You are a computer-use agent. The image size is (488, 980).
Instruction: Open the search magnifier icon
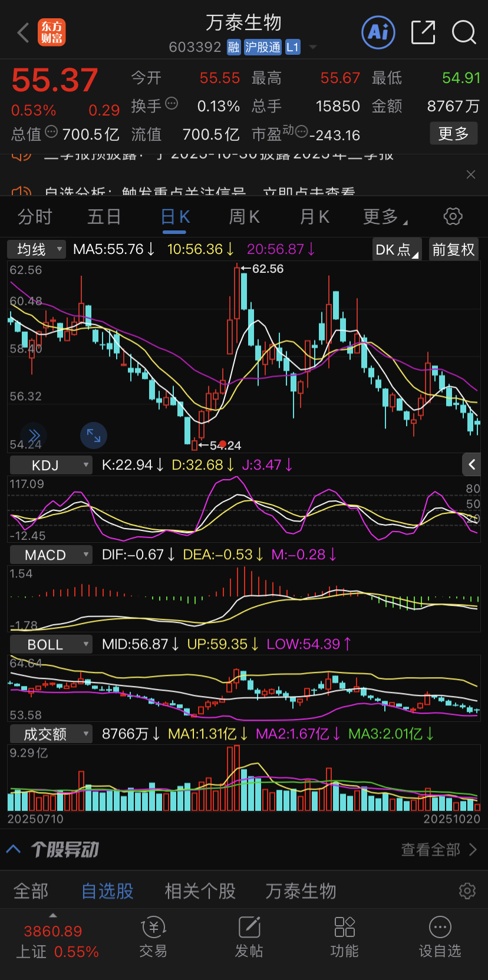point(464,32)
